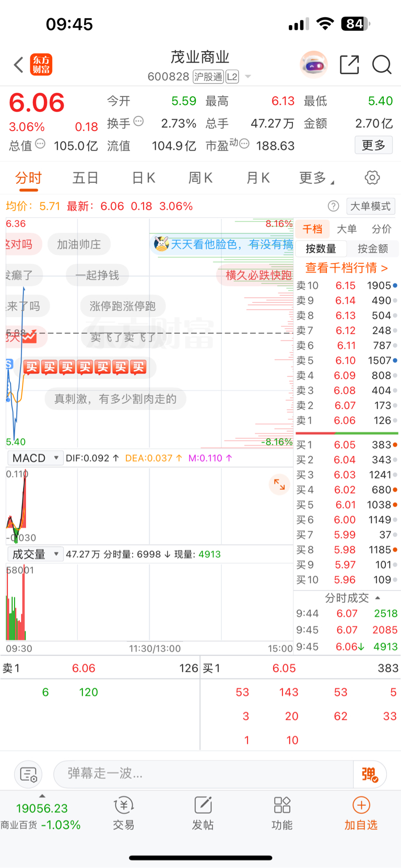Screen dimensions: 401x868
Task: Tap 买1 row at 6.05 in depth list
Action: click(x=347, y=445)
